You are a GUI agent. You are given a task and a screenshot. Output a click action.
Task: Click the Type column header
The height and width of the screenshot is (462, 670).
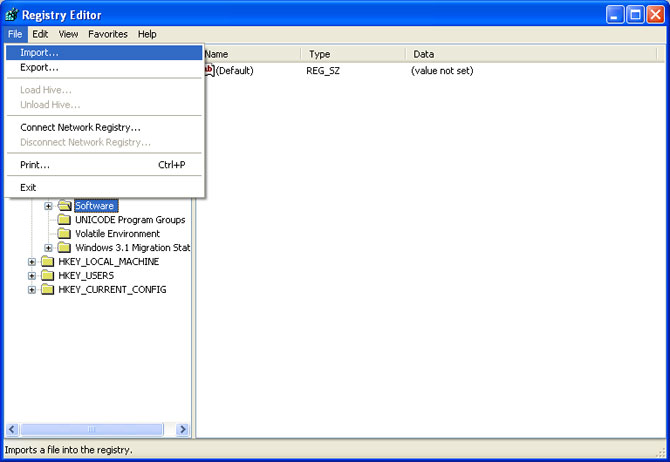point(353,54)
